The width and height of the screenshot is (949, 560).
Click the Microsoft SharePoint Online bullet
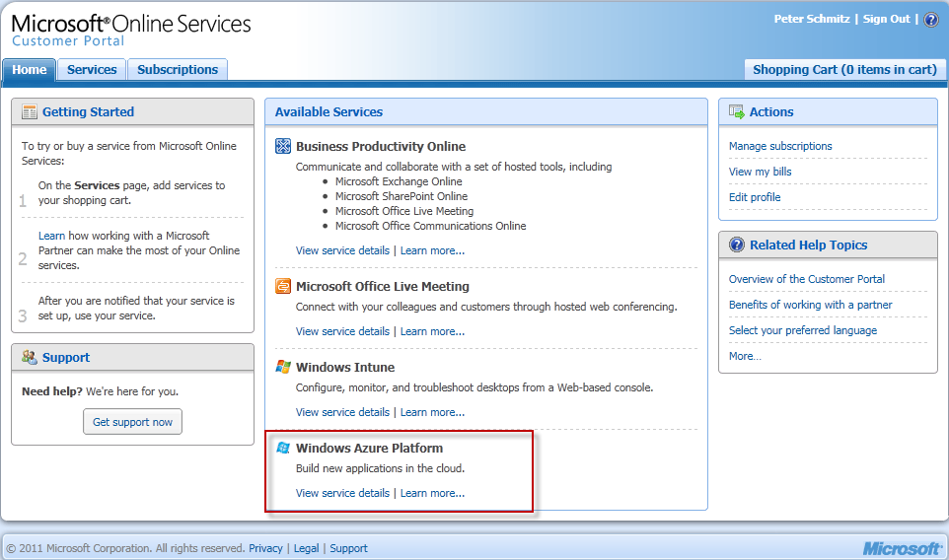coord(401,196)
